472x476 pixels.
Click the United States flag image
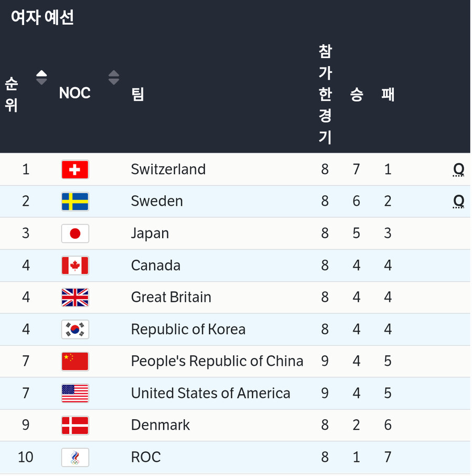pos(75,393)
